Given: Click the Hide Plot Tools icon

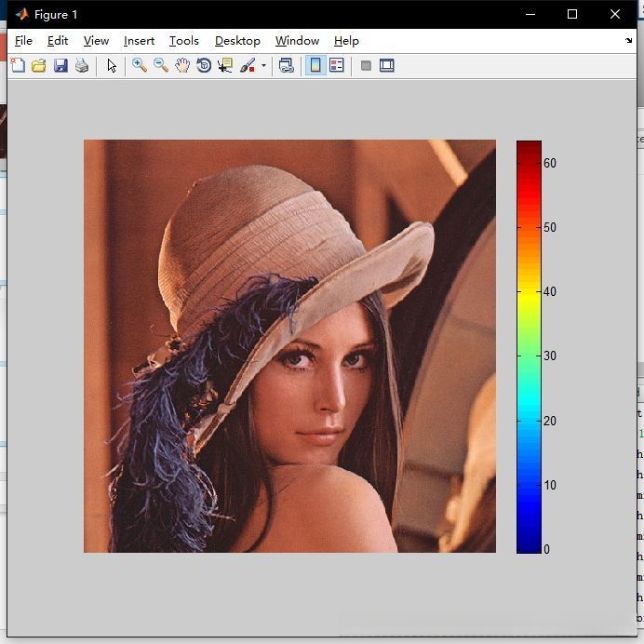Looking at the screenshot, I should (366, 65).
